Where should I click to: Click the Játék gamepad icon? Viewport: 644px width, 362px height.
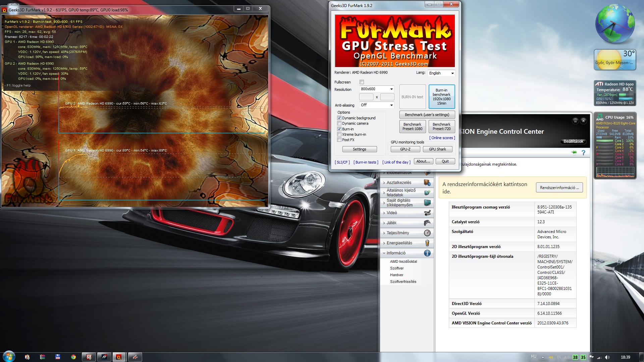427,223
